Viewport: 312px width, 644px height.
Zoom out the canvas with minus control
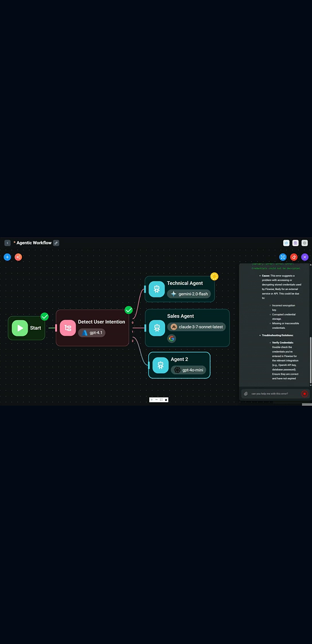tap(157, 399)
